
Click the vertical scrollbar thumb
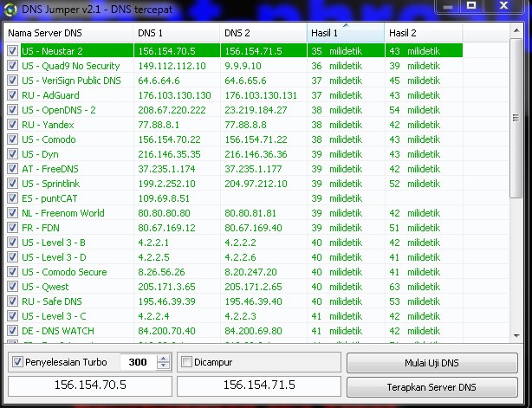coord(516,118)
